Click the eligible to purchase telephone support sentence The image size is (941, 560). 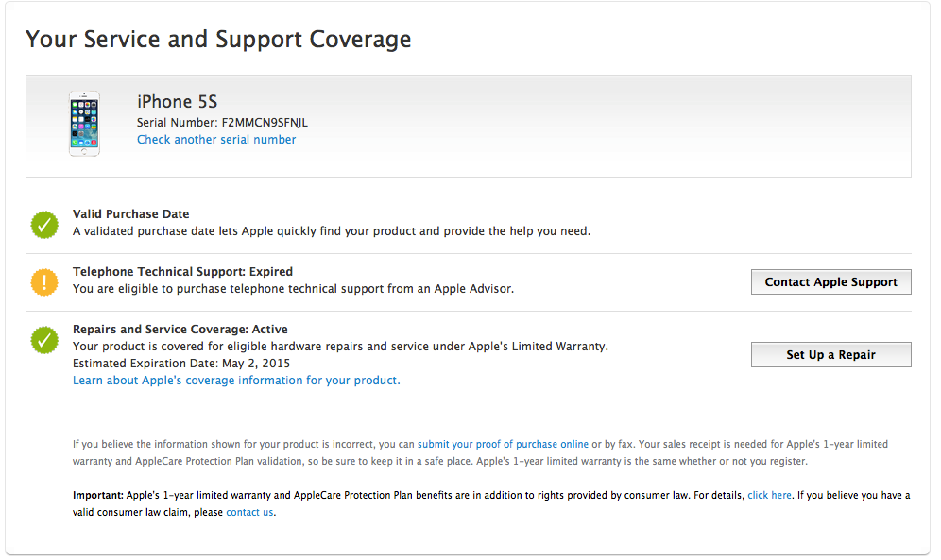click(293, 289)
